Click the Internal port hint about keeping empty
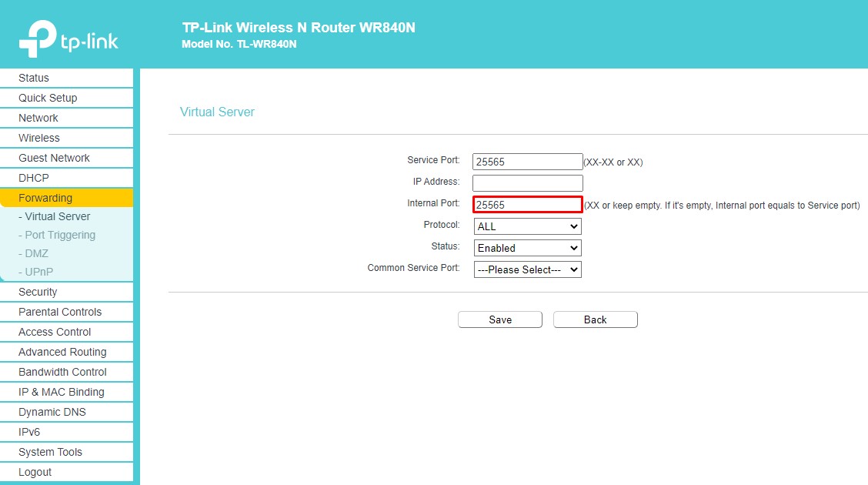 [x=723, y=206]
